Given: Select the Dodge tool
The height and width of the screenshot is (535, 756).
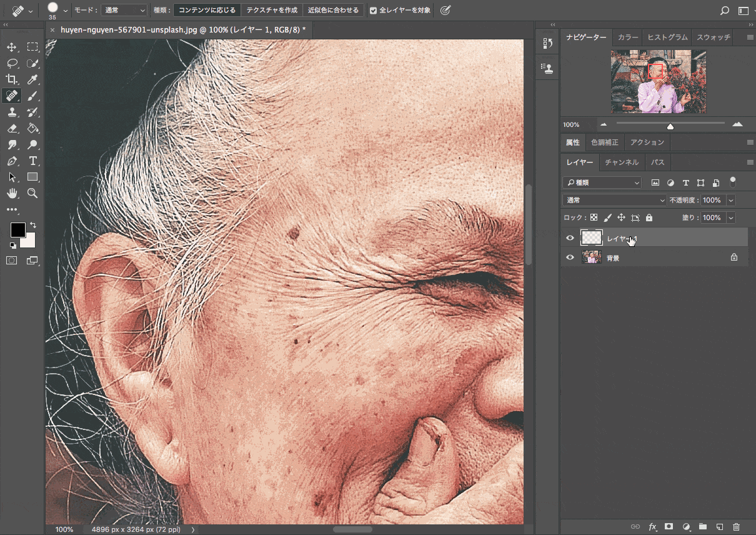Looking at the screenshot, I should point(32,144).
